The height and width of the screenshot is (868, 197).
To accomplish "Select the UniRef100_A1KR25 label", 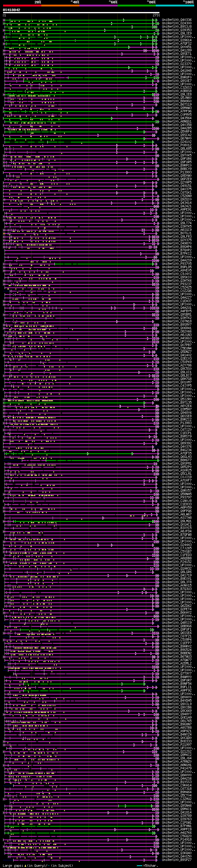I will point(177,470).
